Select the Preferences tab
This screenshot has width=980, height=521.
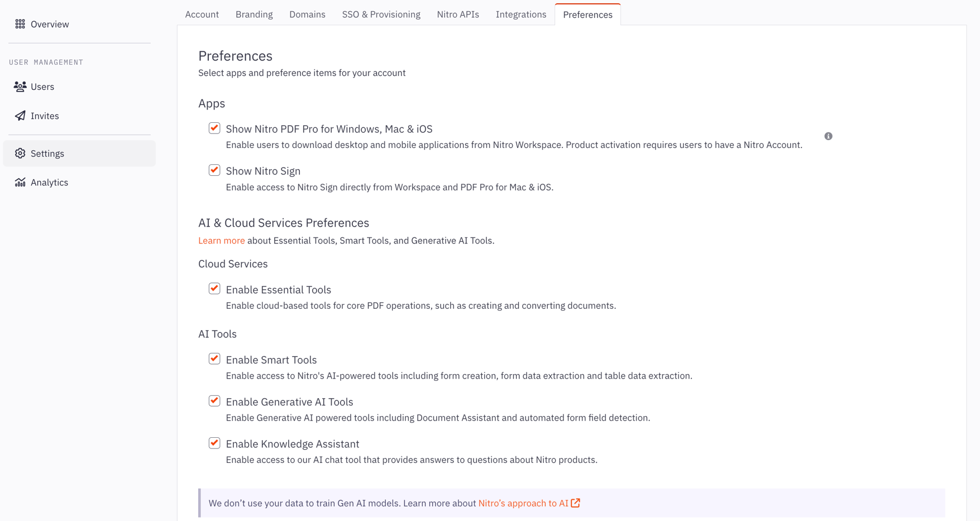tap(587, 15)
